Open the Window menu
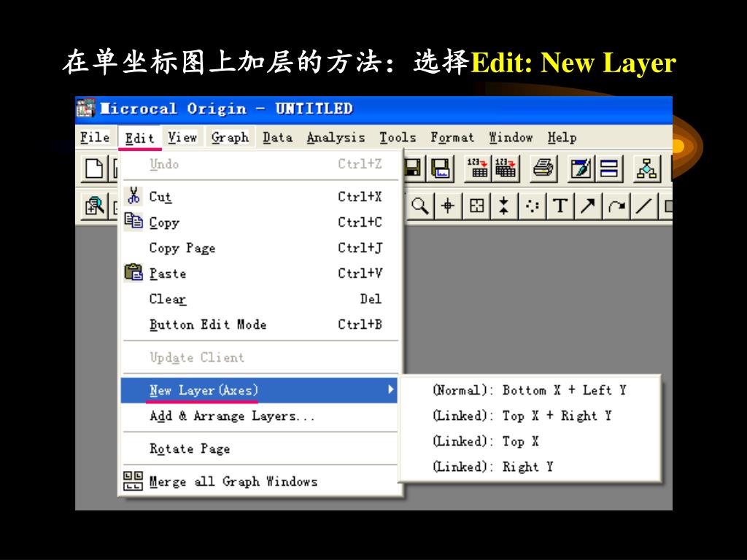 click(511, 138)
